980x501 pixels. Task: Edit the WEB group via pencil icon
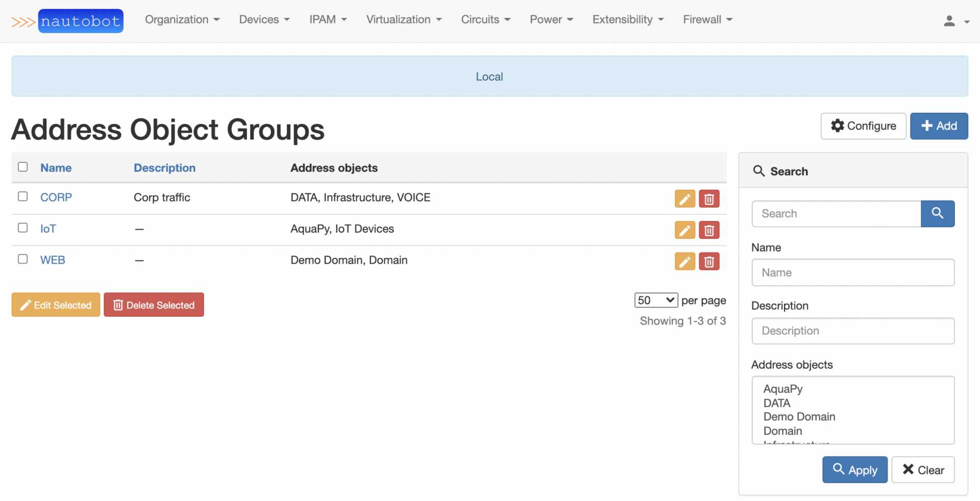tap(684, 262)
